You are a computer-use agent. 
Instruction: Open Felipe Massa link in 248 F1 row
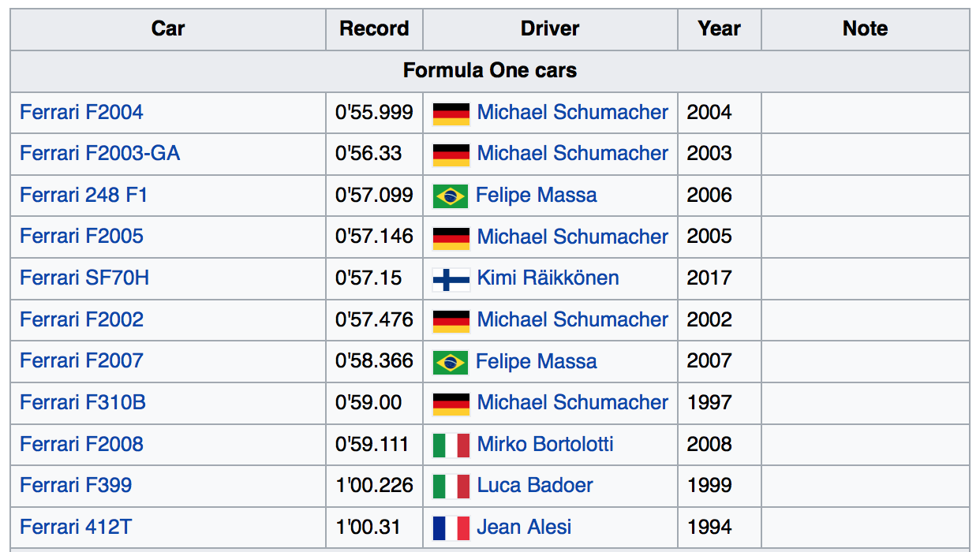click(x=537, y=195)
